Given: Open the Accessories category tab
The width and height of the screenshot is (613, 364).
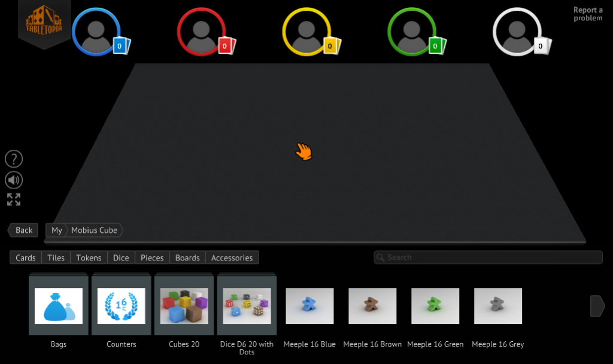Looking at the screenshot, I should (x=232, y=257).
